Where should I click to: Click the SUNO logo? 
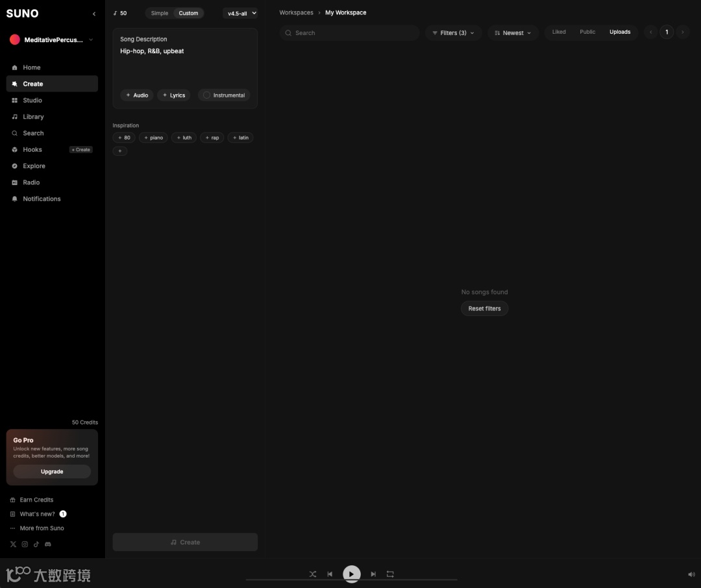(22, 14)
